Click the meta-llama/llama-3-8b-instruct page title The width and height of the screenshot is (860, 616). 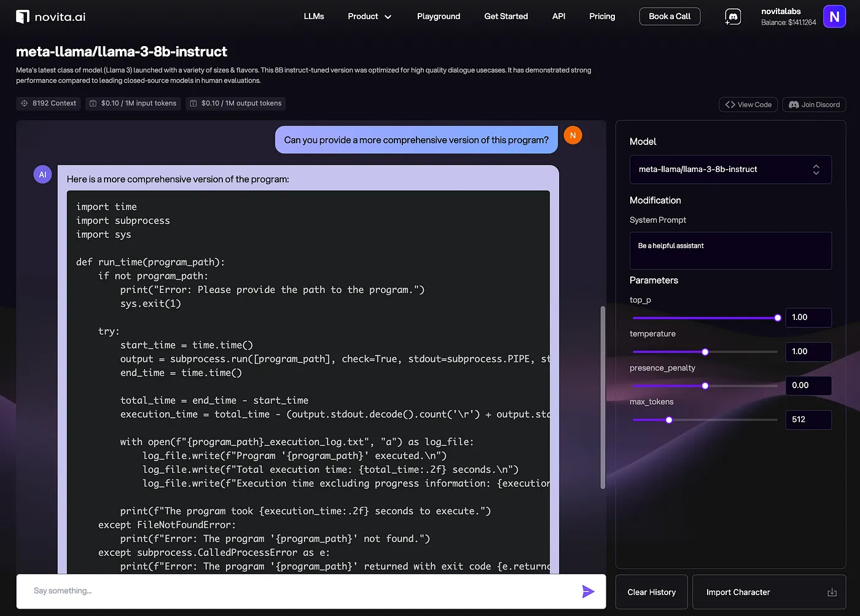coord(122,52)
